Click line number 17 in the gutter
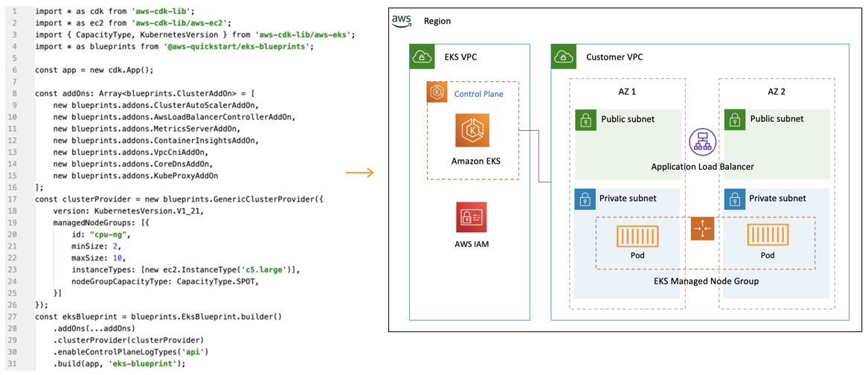Image resolution: width=868 pixels, height=375 pixels. pos(13,199)
